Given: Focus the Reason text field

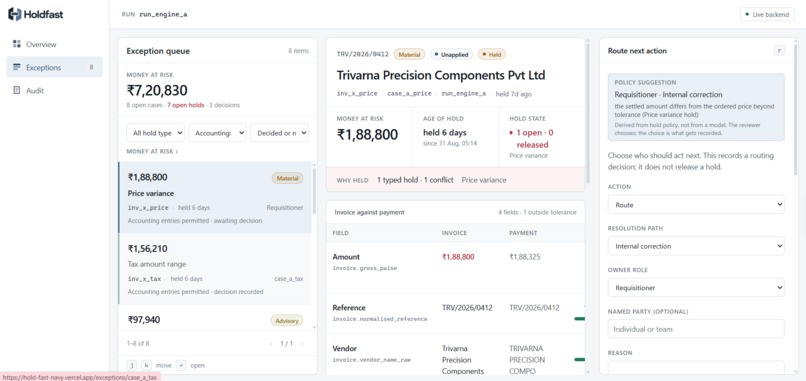Looking at the screenshot, I should pyautogui.click(x=696, y=368).
